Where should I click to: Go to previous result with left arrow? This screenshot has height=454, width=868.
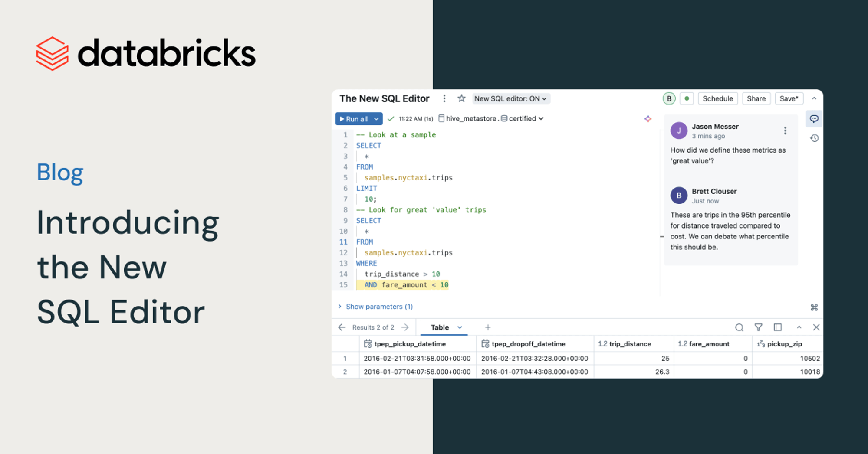(x=342, y=327)
